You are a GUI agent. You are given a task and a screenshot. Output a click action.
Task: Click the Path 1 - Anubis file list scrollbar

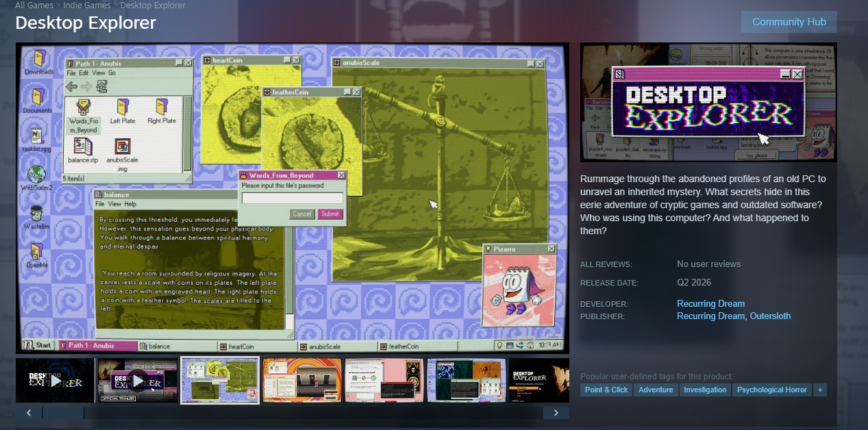(x=187, y=134)
